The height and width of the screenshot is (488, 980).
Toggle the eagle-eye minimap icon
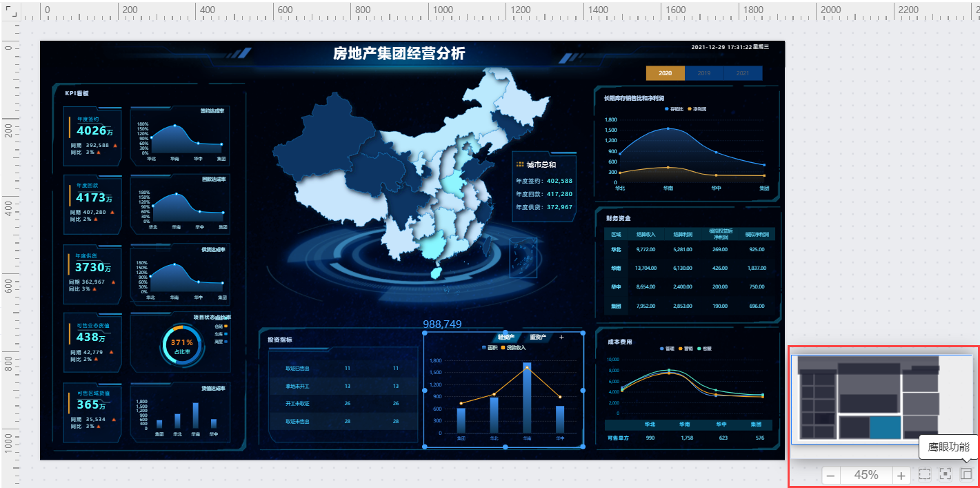(x=966, y=475)
